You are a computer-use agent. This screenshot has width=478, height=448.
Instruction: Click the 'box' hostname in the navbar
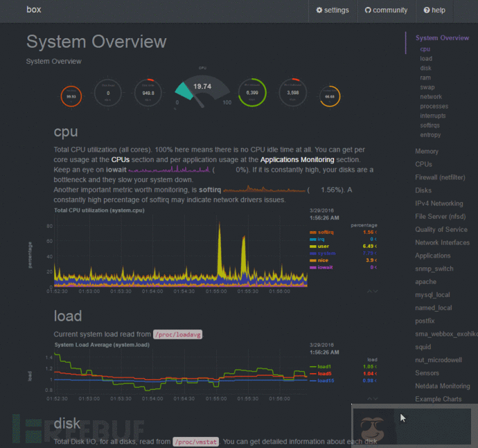coord(33,10)
